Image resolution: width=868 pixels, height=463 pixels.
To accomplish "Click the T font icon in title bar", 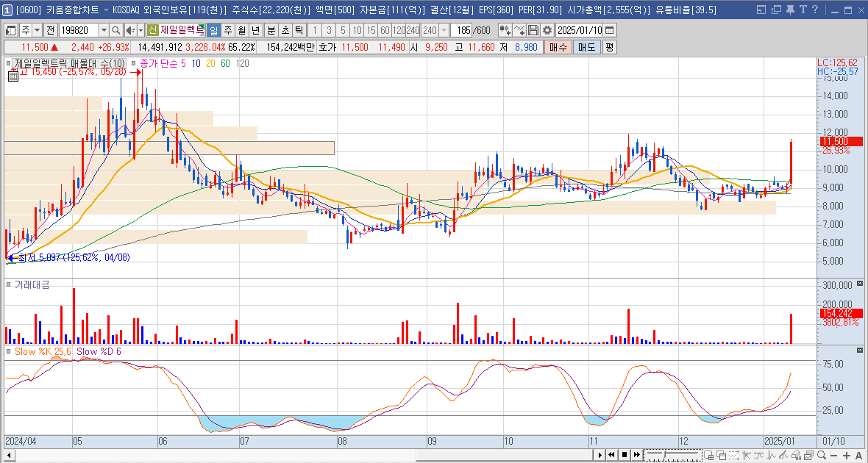I will pos(803,10).
